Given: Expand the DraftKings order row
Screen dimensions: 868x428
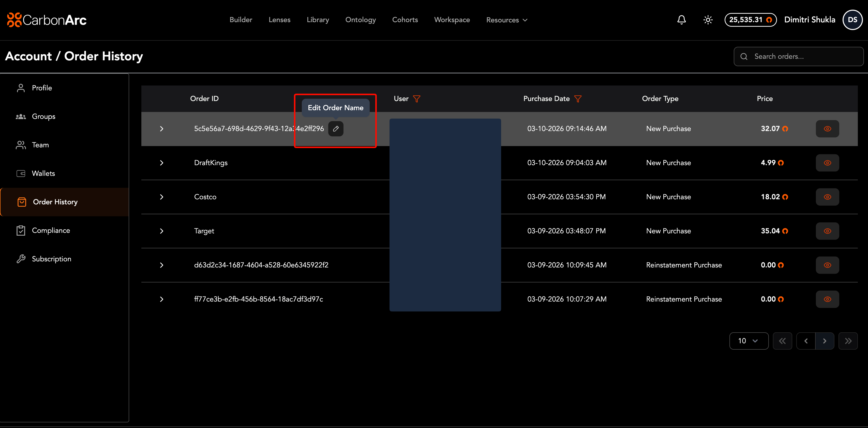Looking at the screenshot, I should 161,163.
